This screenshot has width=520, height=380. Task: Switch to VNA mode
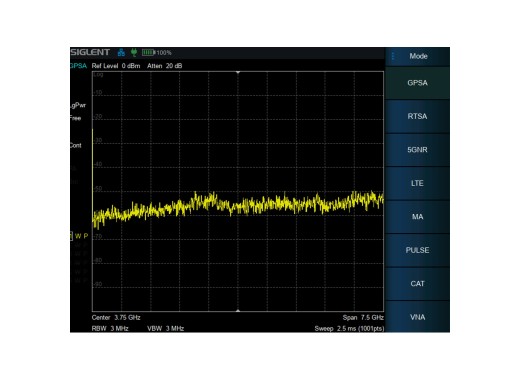[x=417, y=317]
